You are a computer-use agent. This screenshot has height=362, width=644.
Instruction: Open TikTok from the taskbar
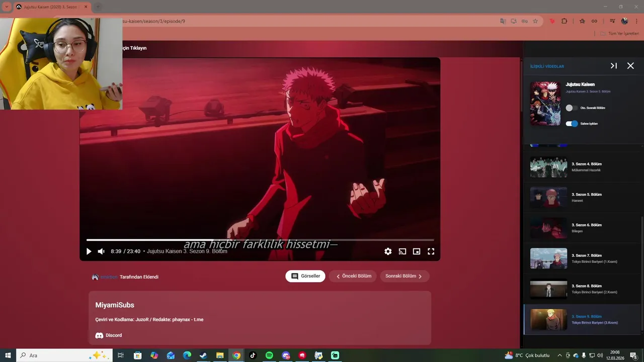(x=253, y=355)
